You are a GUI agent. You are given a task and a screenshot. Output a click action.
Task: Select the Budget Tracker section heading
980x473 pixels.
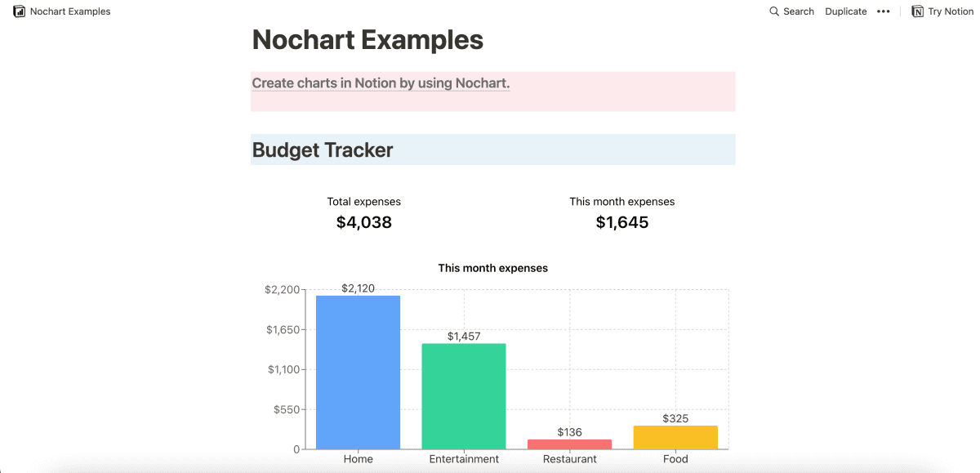pyautogui.click(x=322, y=149)
